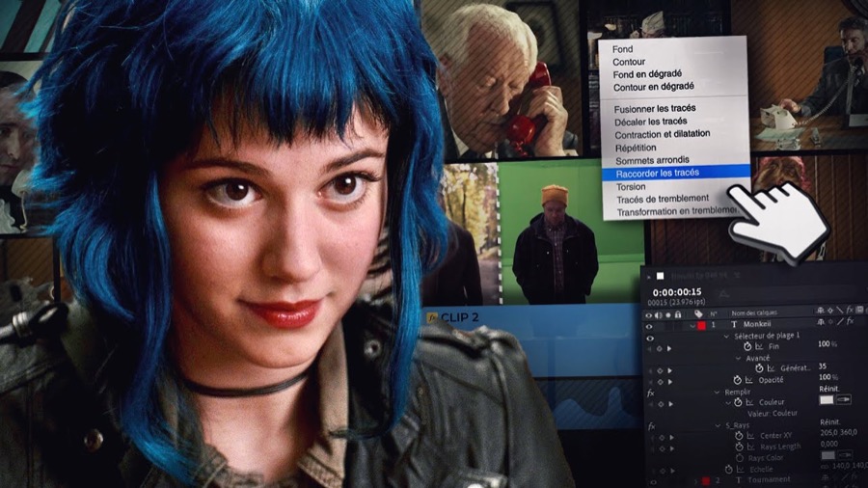Viewport: 868px width, 488px height.
Task: Click the audio speaker icon in column header
Action: click(x=658, y=314)
